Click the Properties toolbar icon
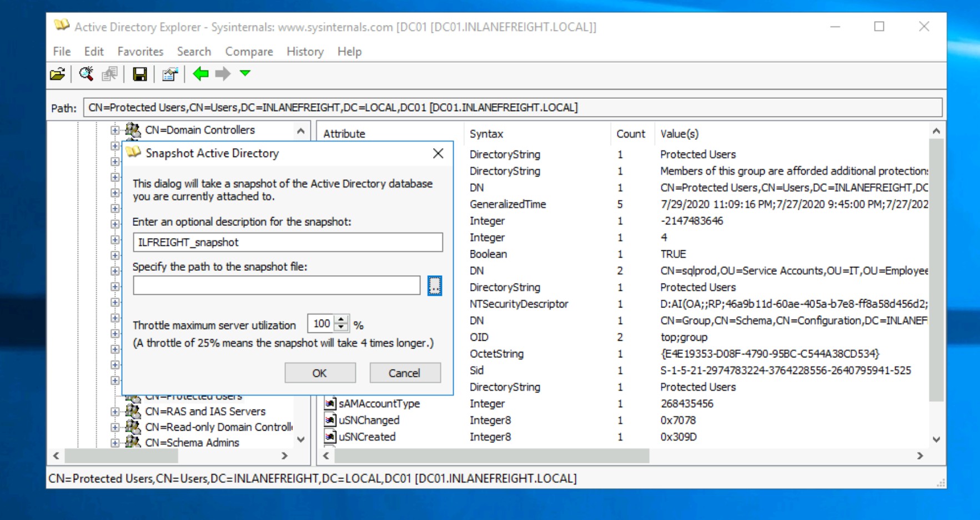This screenshot has height=520, width=980. point(170,74)
